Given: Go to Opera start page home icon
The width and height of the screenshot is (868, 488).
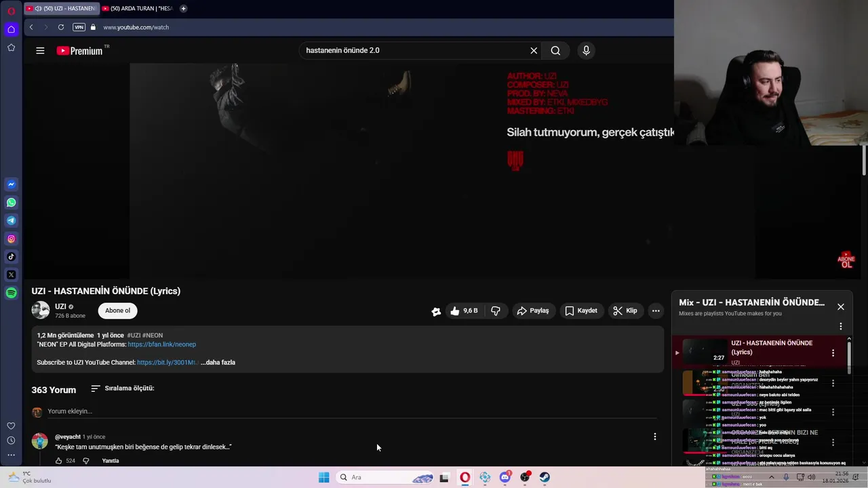Looking at the screenshot, I should (11, 29).
